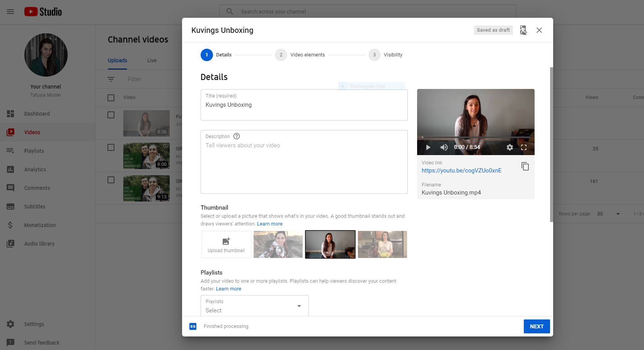Close the Kuvings Unboxing dialog
The image size is (644, 350).
539,30
